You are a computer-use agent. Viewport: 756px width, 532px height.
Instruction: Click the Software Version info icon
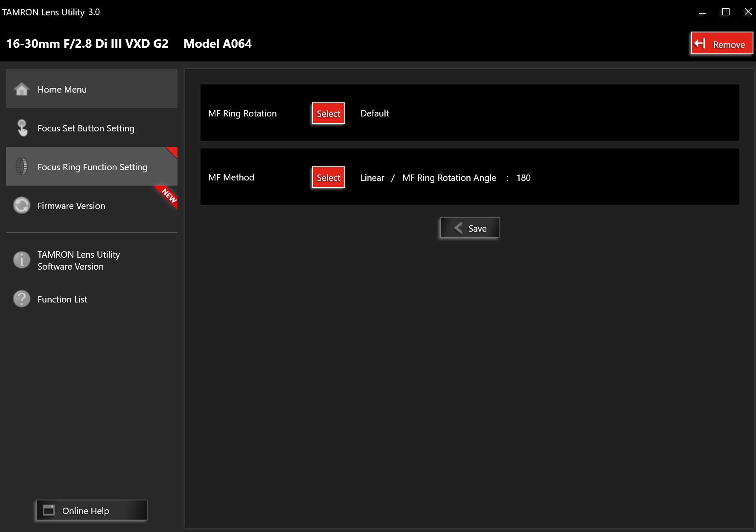[22, 260]
